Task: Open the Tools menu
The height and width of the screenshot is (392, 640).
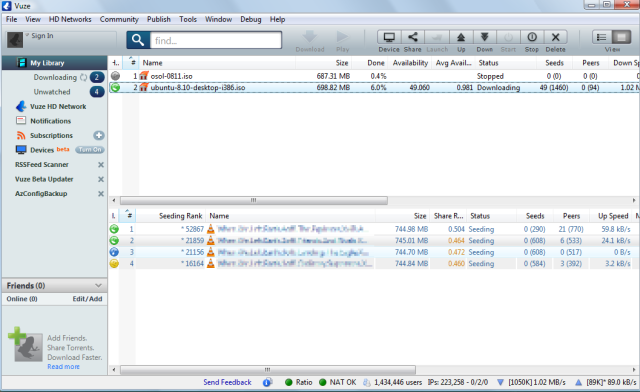Action: 188,19
